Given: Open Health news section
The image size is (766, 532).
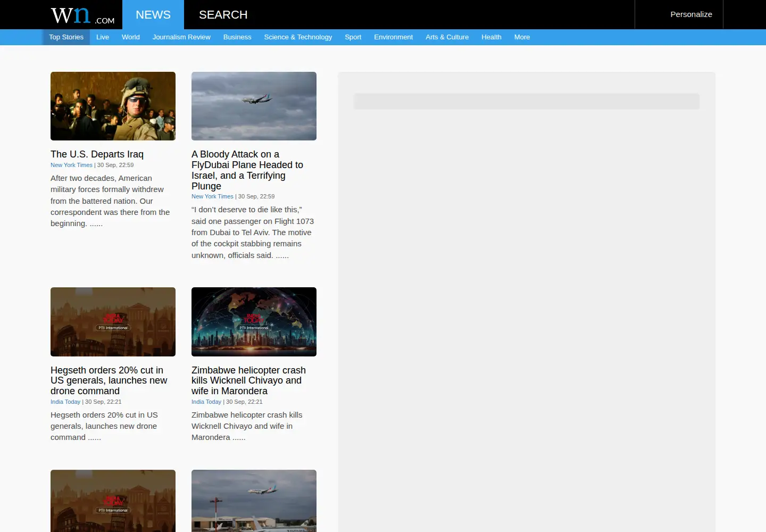Looking at the screenshot, I should (492, 37).
